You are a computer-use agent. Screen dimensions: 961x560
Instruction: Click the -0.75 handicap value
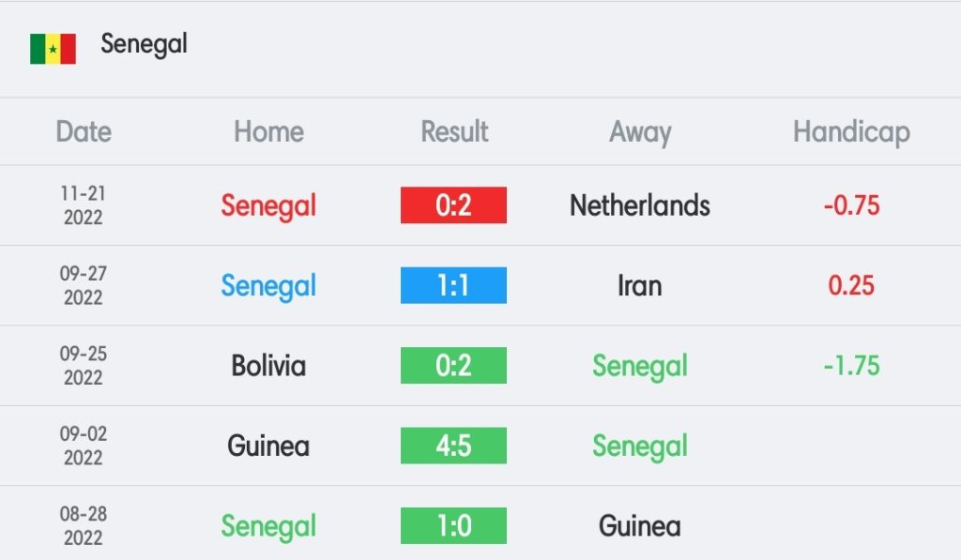[x=851, y=205]
